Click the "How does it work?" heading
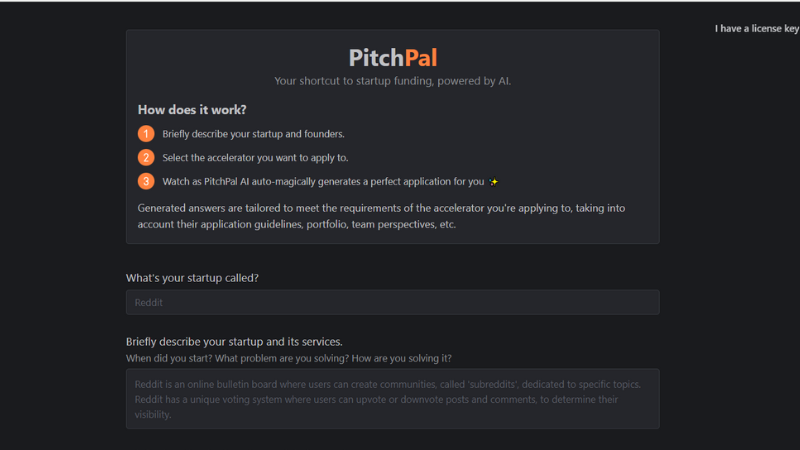 (192, 110)
